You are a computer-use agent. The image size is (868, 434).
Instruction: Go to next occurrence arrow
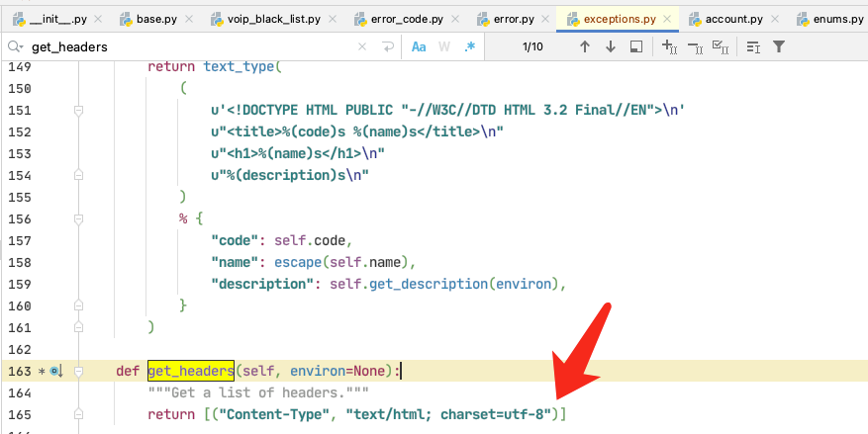coord(611,47)
